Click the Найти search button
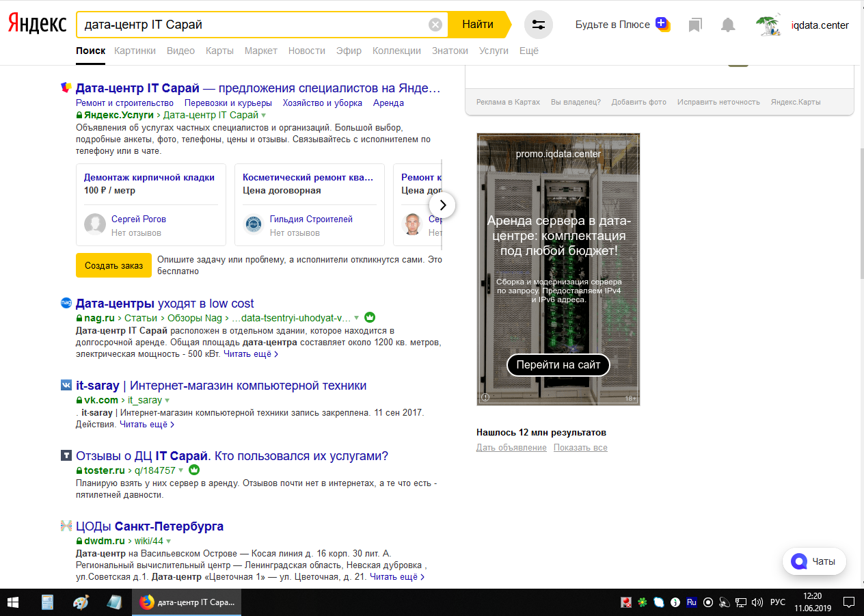This screenshot has width=864, height=616. 478,25
